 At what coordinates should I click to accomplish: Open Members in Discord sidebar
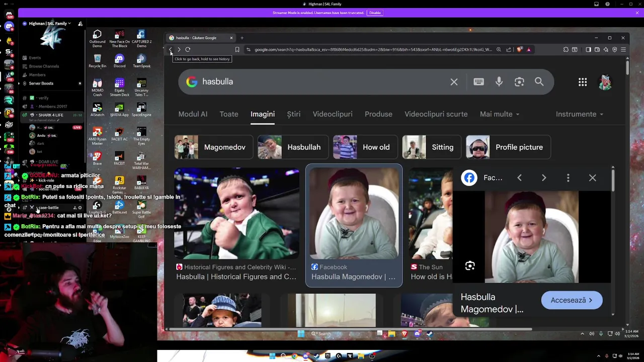[37, 75]
